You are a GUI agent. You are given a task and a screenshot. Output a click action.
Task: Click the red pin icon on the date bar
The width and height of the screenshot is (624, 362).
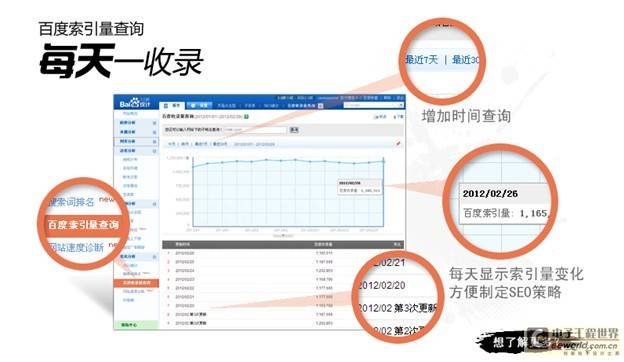398,144
